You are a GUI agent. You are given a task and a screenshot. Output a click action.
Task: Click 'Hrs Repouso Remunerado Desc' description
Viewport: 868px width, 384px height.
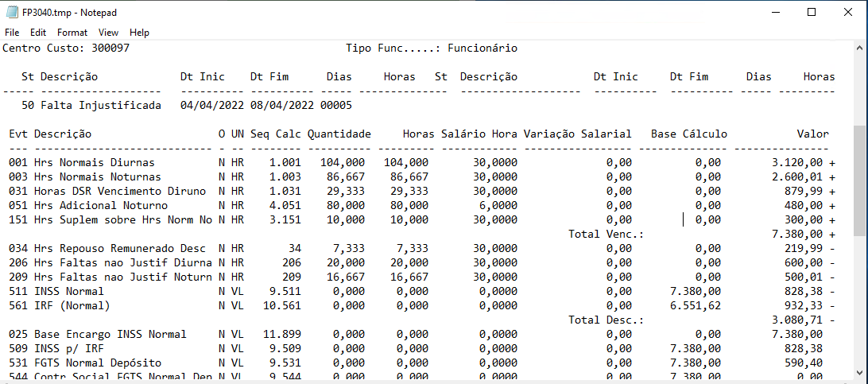tap(119, 248)
